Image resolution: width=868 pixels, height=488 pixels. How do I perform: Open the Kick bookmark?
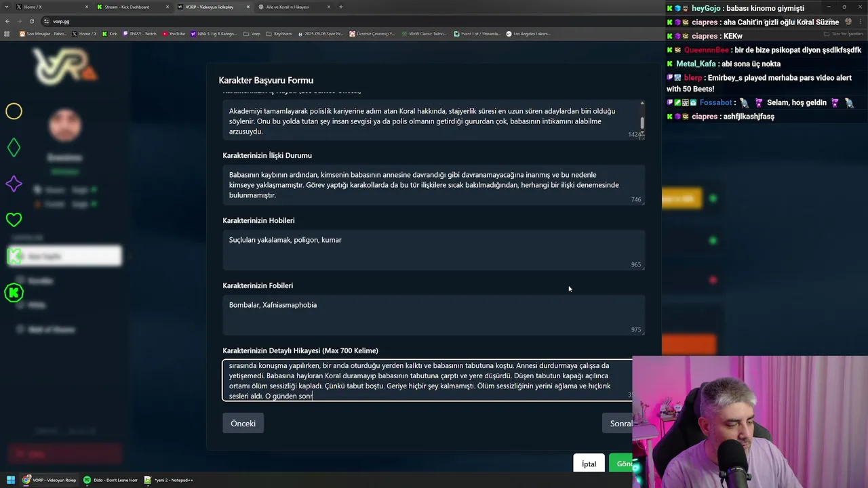[110, 33]
